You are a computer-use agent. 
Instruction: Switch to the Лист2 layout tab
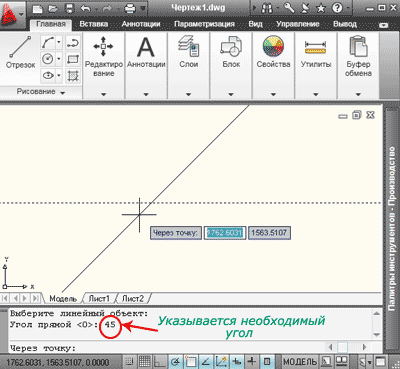[x=133, y=299]
